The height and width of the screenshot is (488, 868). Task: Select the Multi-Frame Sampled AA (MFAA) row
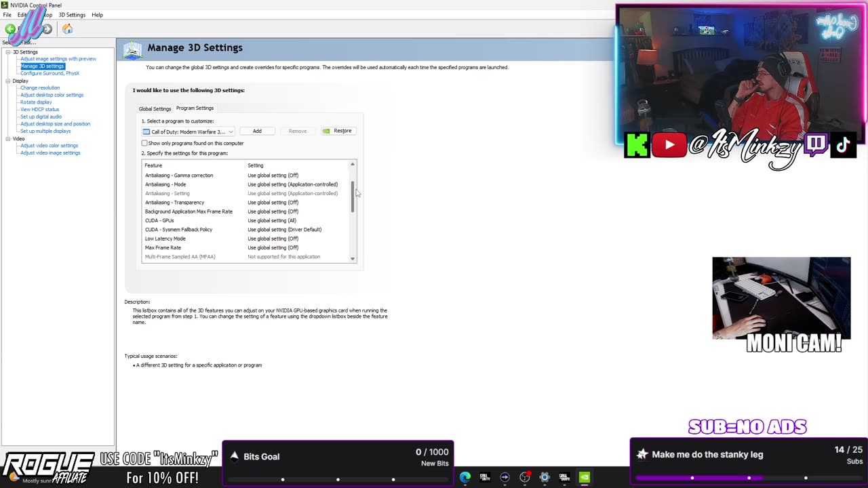pos(245,257)
